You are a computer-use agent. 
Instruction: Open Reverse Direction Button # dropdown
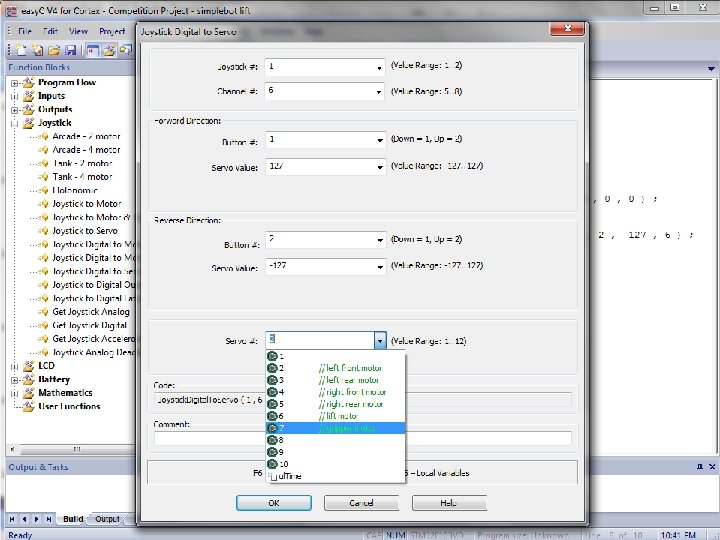click(x=380, y=240)
